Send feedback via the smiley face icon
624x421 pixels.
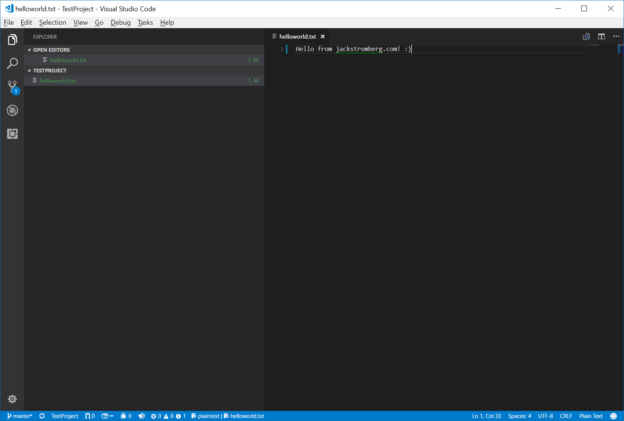pos(613,416)
